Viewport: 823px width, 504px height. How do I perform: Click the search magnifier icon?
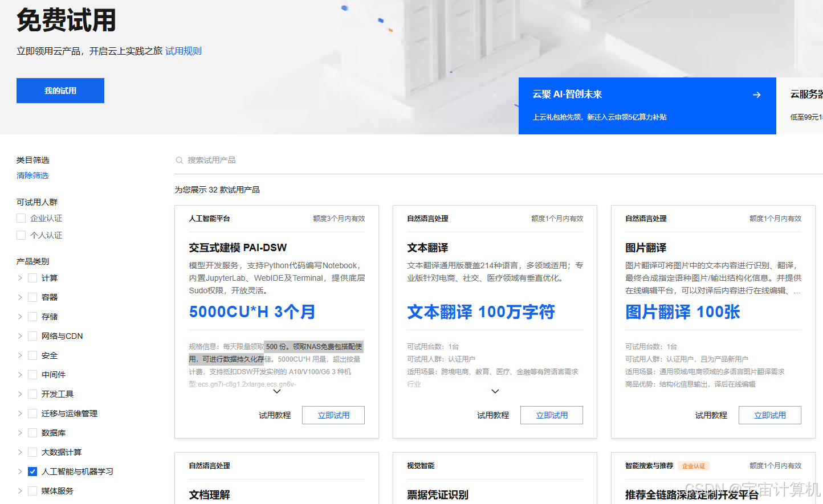tap(180, 160)
